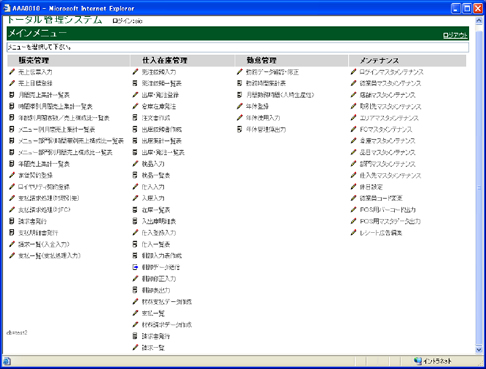Click the vertical scrollbar up arrow
This screenshot has width=486, height=369.
tap(479, 21)
